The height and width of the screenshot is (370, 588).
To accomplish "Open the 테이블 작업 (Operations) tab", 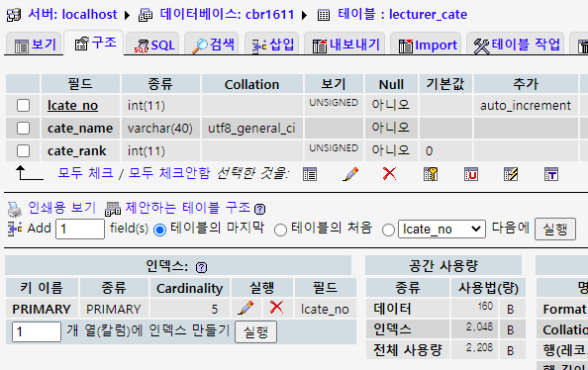I will [517, 45].
